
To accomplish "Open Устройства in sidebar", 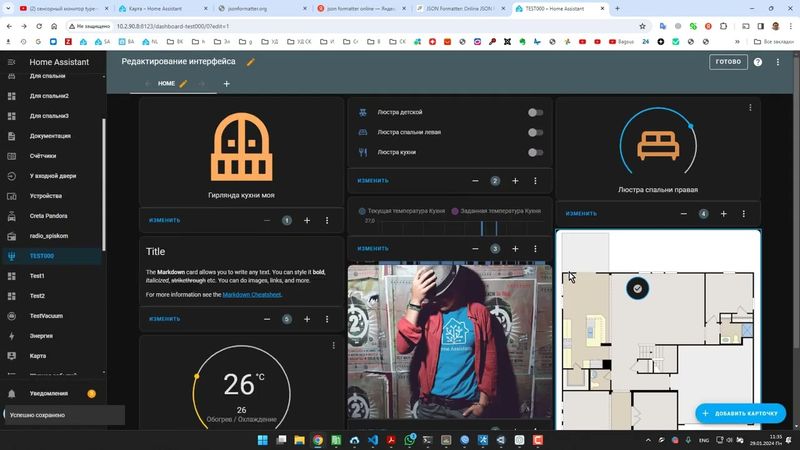I will (45, 196).
